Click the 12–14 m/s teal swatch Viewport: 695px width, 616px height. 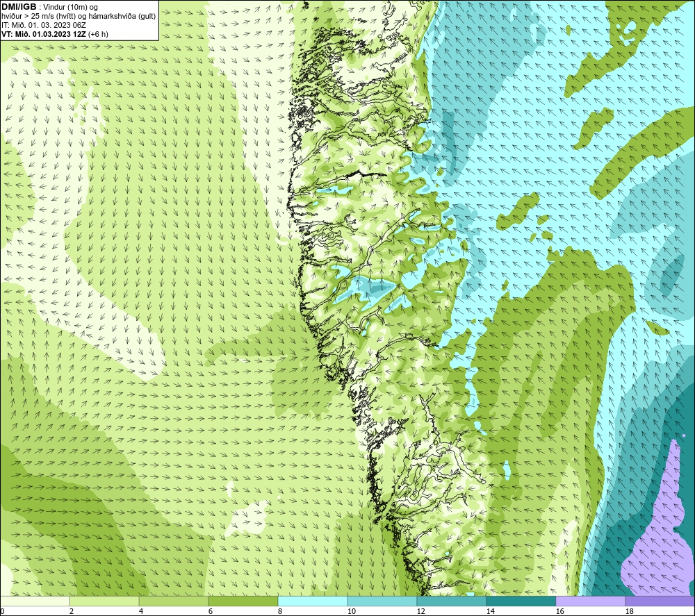coord(451,601)
